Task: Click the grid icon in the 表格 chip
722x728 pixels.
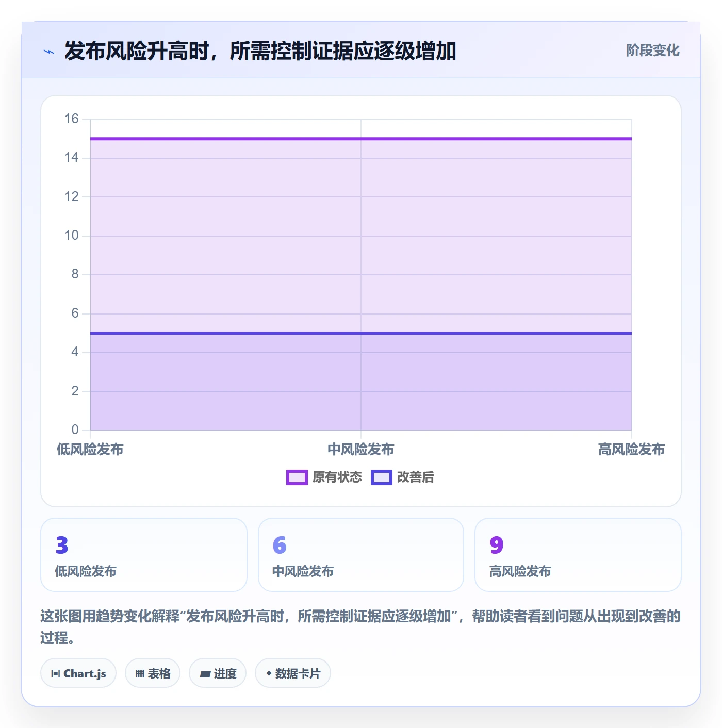Action: click(x=140, y=673)
